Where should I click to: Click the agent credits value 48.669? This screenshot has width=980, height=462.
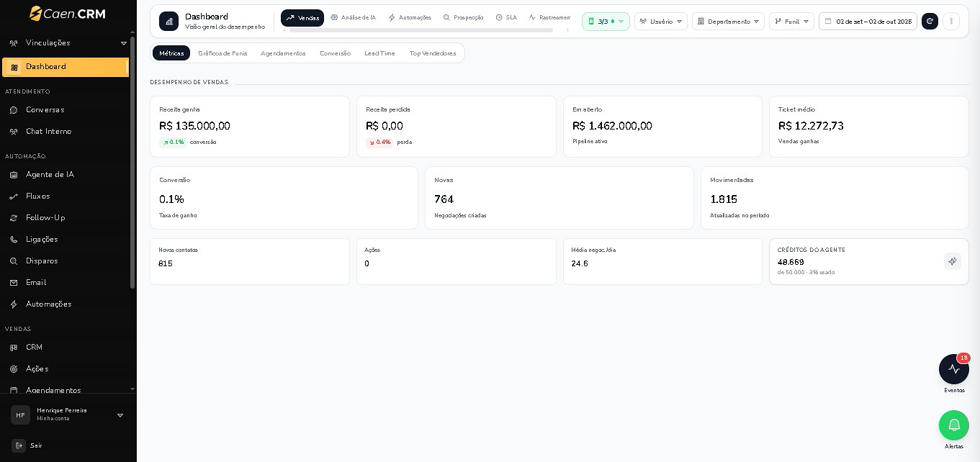791,262
